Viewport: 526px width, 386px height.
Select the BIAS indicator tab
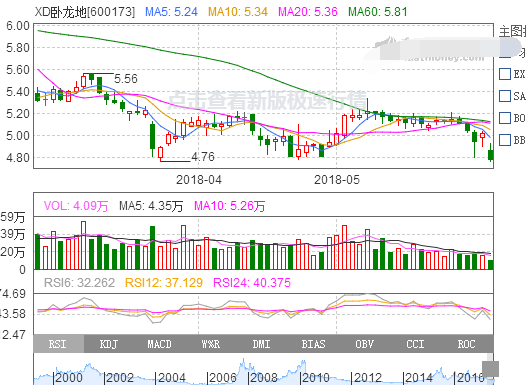point(313,344)
